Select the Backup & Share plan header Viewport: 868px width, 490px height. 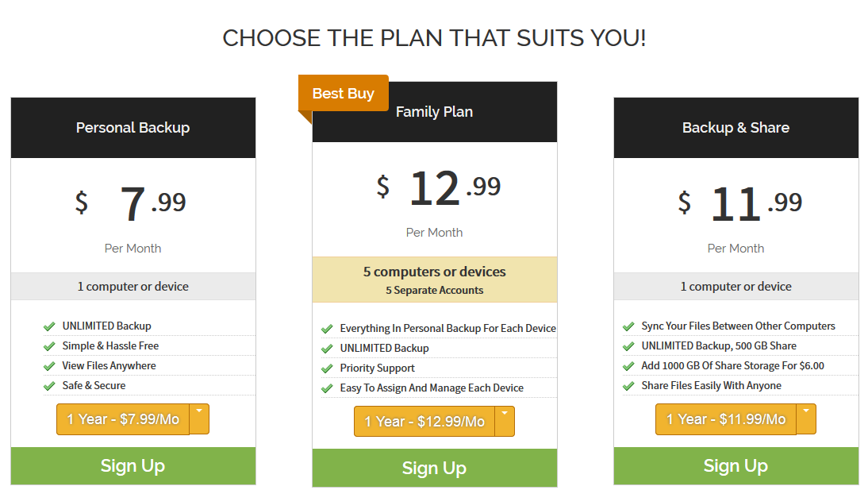point(735,128)
